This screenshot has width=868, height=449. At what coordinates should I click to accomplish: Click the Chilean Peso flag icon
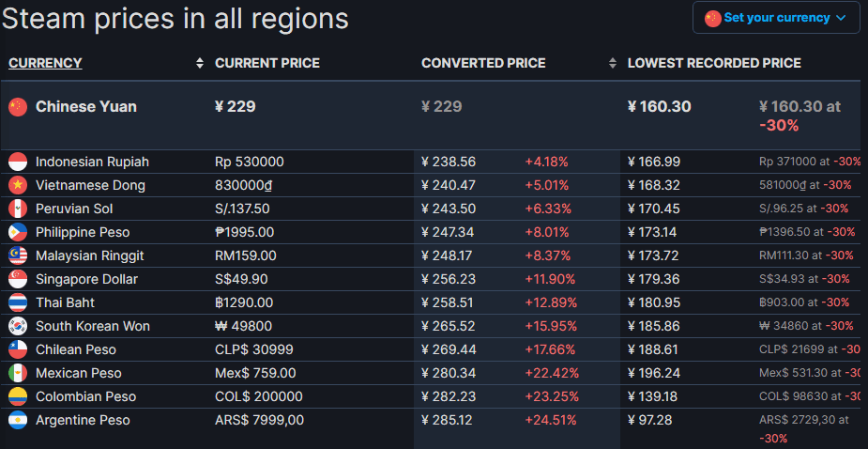(x=18, y=349)
